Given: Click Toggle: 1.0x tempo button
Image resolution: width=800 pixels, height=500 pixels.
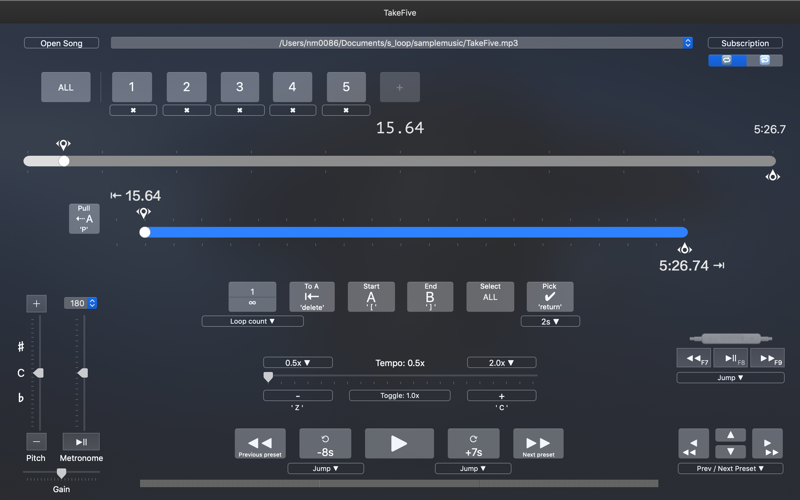Looking at the screenshot, I should (x=399, y=395).
